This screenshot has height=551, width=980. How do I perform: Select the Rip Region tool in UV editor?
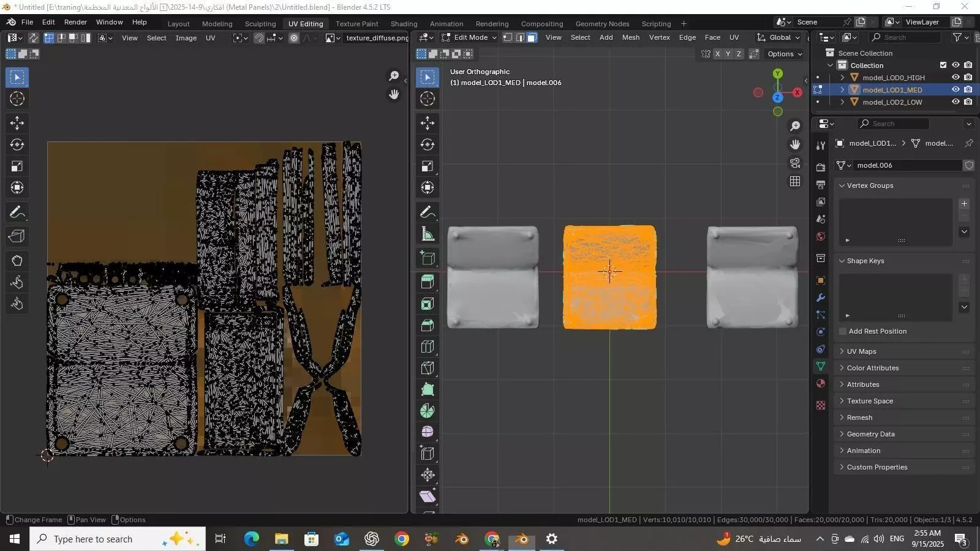tap(17, 236)
